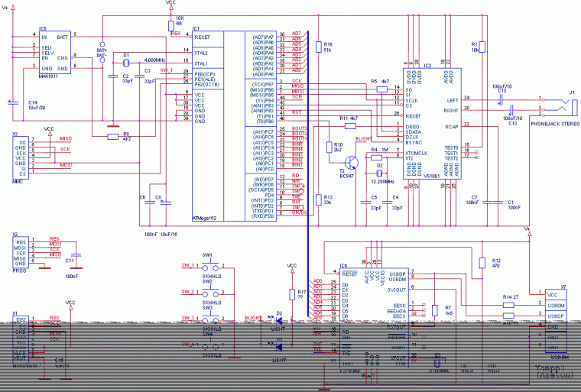Click the 'BLIGHT' net label near T2

click(363, 139)
